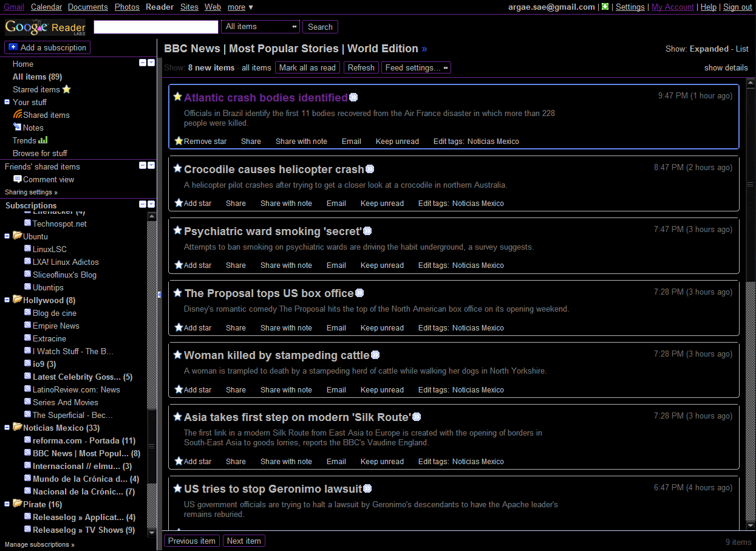Open the All items search scope dropdown
The width and height of the screenshot is (756, 551).
(x=261, y=27)
